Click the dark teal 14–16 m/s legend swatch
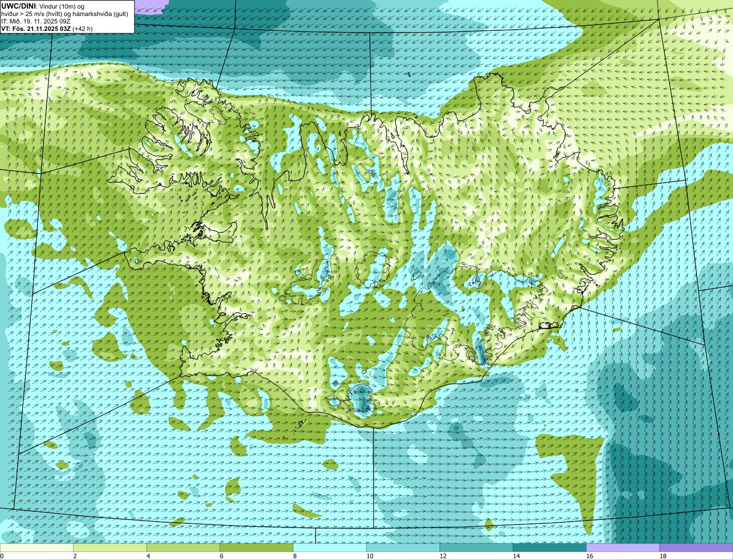The height and width of the screenshot is (560, 733). (x=550, y=548)
